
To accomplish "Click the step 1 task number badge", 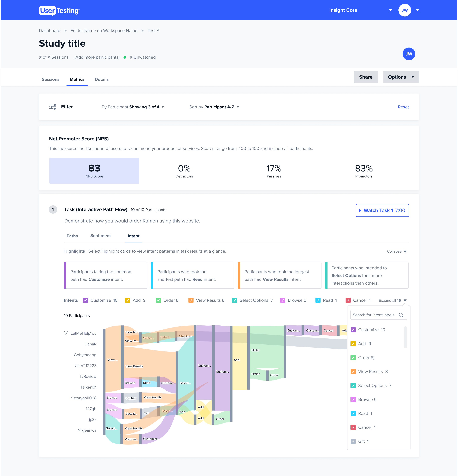I will coord(53,209).
